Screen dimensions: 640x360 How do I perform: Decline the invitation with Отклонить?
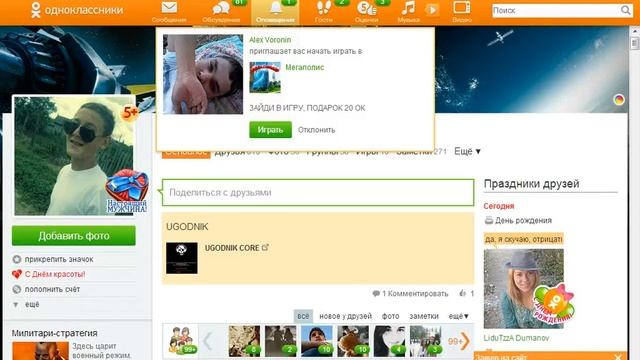pos(316,130)
